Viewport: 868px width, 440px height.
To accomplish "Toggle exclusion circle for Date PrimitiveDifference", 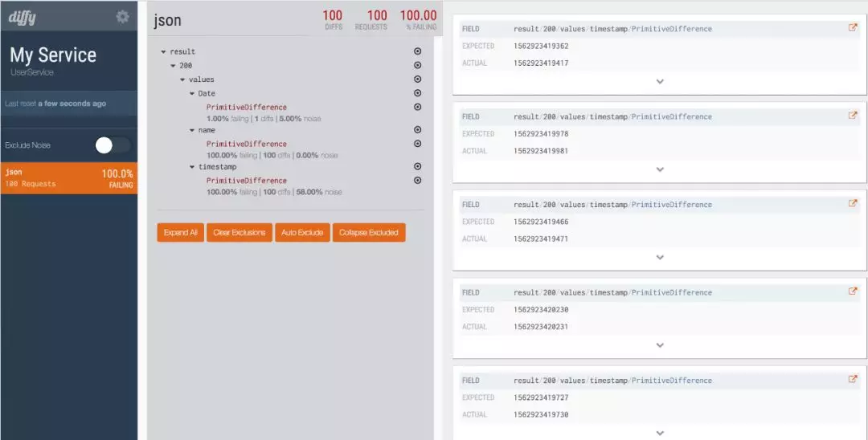I will [x=418, y=107].
